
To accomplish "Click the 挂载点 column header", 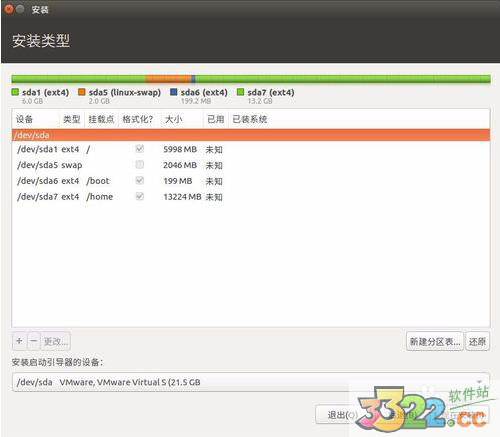I will [x=101, y=119].
